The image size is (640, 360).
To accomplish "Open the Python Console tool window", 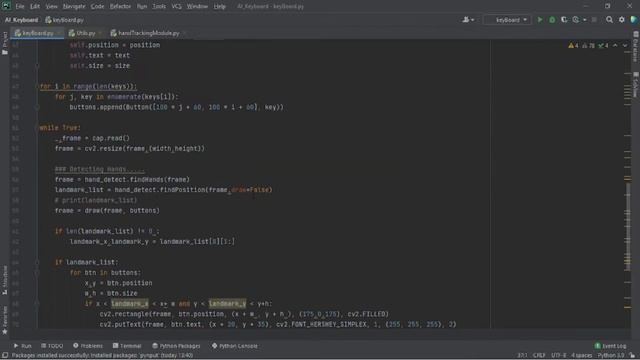I will (x=235, y=346).
